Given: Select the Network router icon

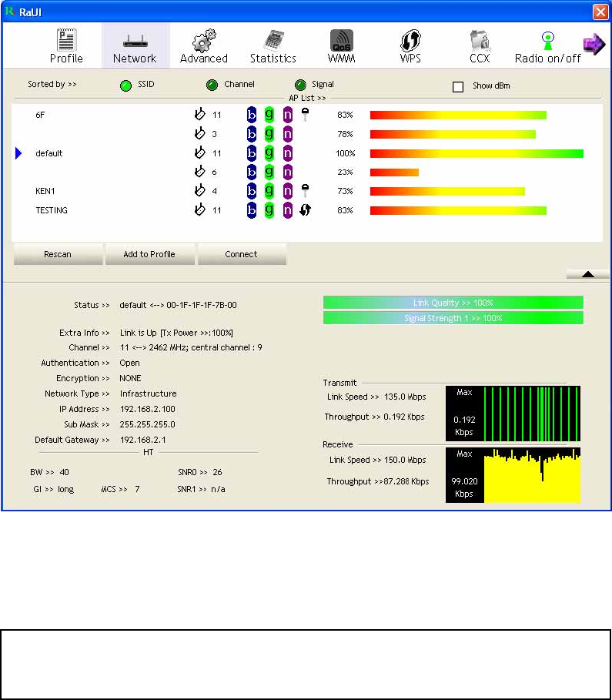Looking at the screenshot, I should [x=135, y=42].
